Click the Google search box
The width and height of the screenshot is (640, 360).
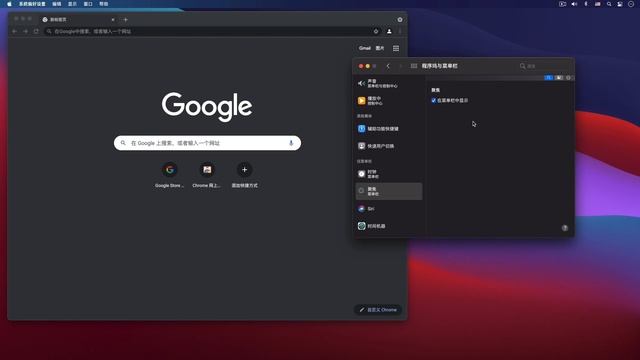click(x=207, y=143)
